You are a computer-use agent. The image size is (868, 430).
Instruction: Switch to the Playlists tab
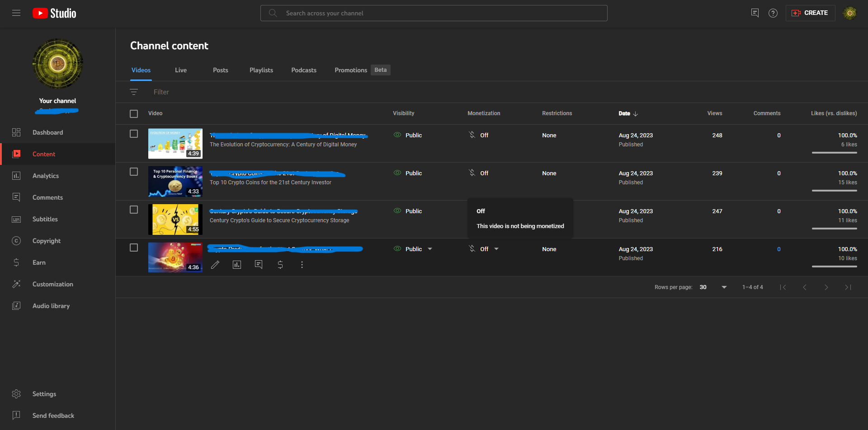[x=261, y=70]
